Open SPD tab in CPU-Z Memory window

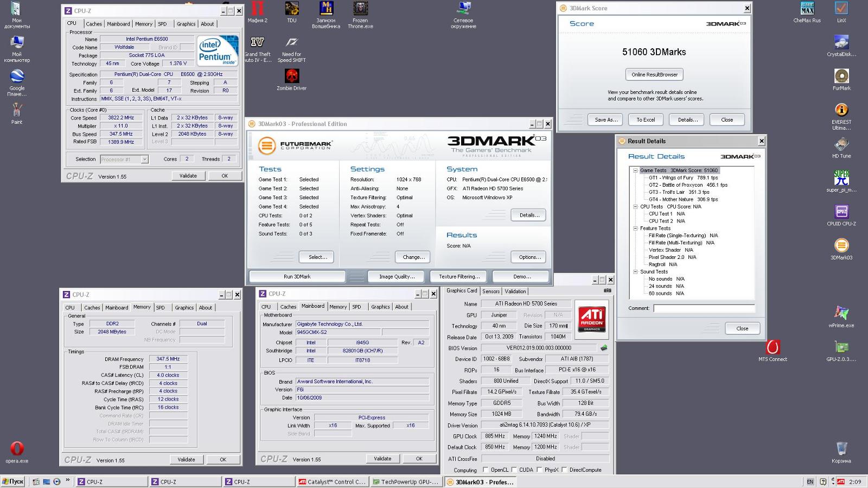pos(161,307)
